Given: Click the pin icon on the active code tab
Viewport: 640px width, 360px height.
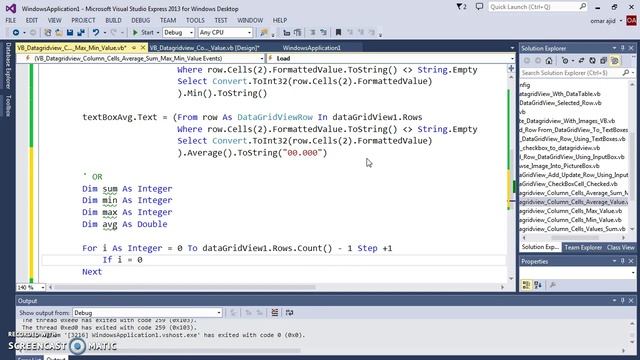Looking at the screenshot, I should click(x=134, y=48).
